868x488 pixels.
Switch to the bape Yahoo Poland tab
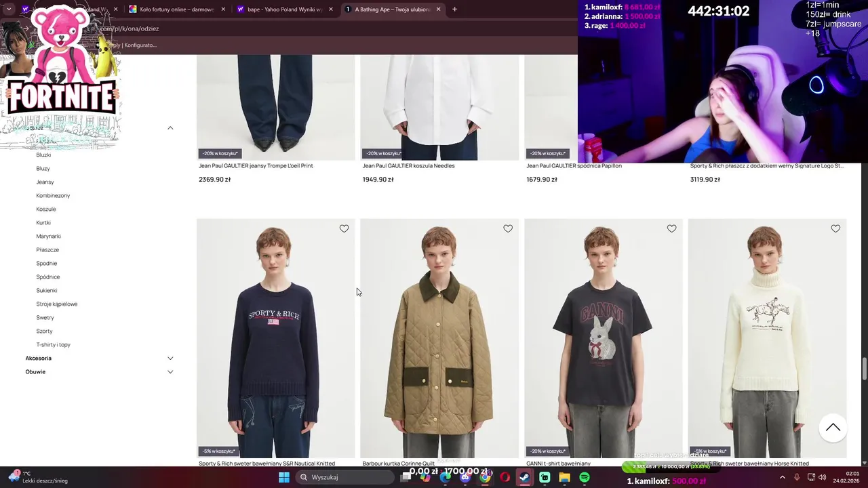(x=285, y=9)
